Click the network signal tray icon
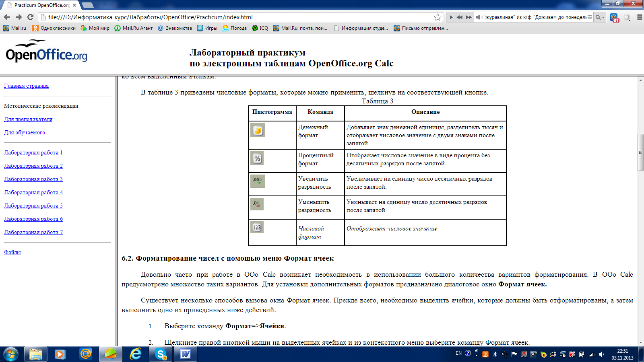Screen dimensions: 644x362 pos(592,354)
